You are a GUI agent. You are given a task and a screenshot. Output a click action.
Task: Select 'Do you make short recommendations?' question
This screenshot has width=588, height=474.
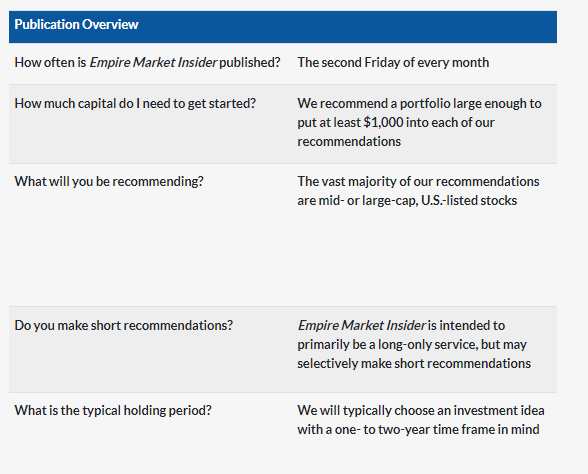click(x=123, y=326)
